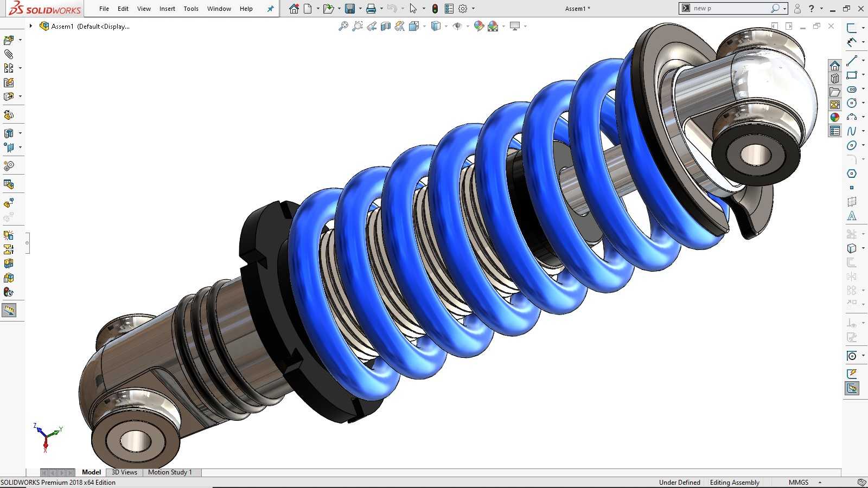Save the assembly with floppy icon
This screenshot has width=868, height=488.
(350, 9)
